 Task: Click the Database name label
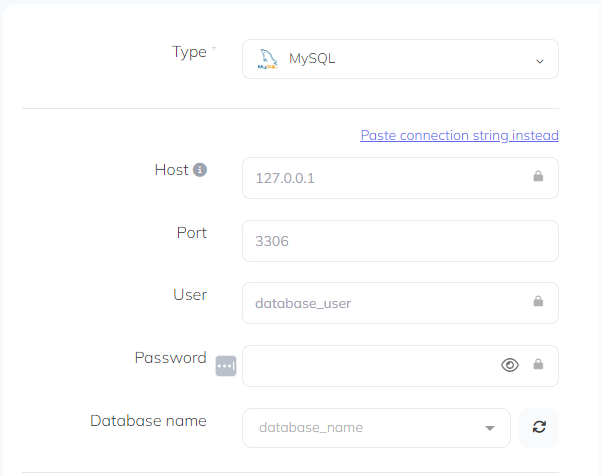click(148, 421)
